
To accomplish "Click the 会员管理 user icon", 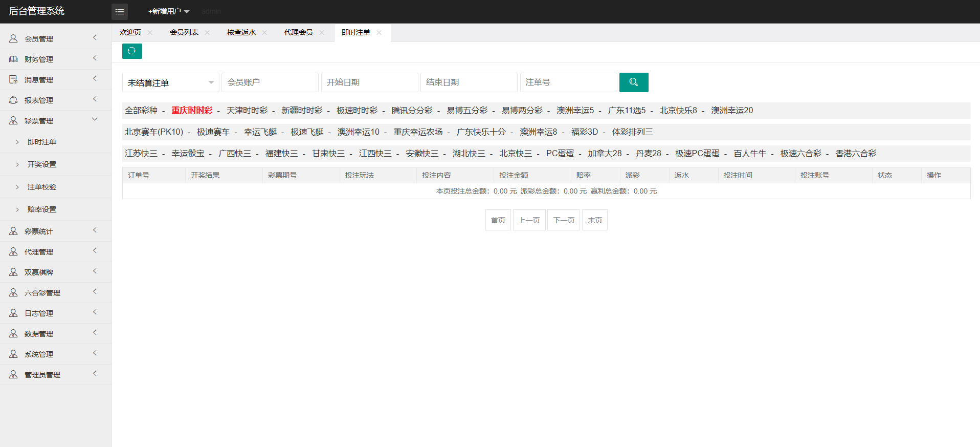I will click(x=13, y=38).
